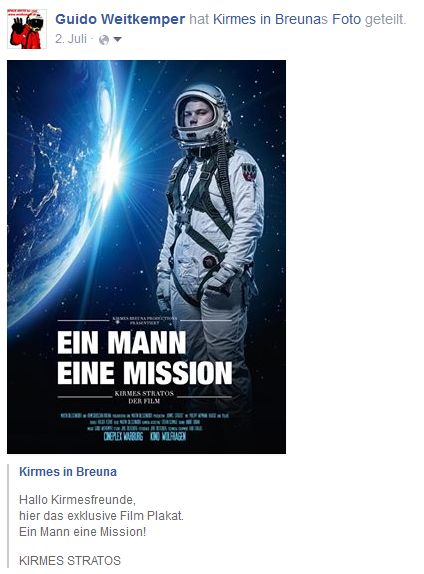424x574 pixels.
Task: Select the shoulder patch on the spacesuit
Action: coord(249,172)
